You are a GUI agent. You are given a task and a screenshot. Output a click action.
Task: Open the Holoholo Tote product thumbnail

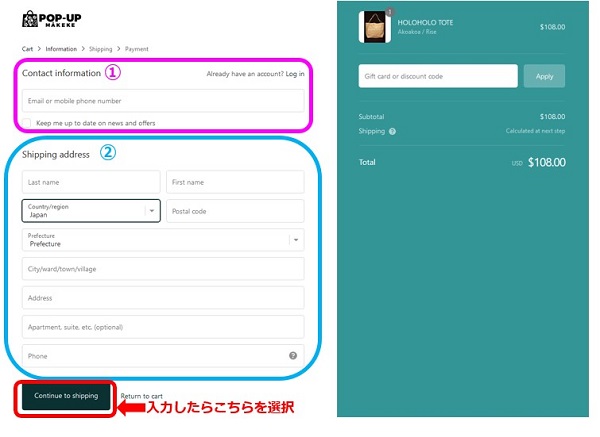375,27
